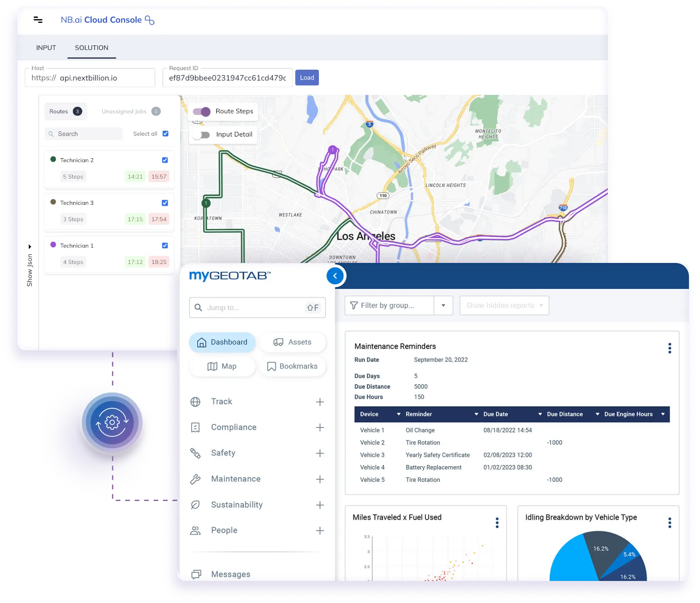Expand the Safety section with plus
Viewport: 700px width, 603px height.
320,453
